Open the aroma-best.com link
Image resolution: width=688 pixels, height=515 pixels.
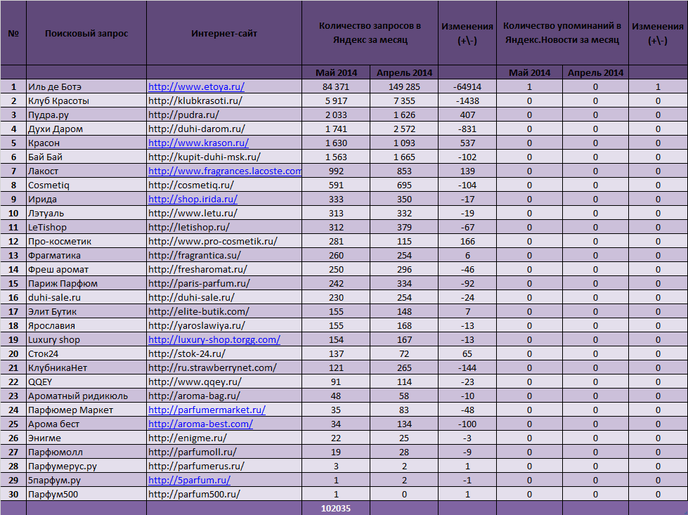pyautogui.click(x=201, y=424)
